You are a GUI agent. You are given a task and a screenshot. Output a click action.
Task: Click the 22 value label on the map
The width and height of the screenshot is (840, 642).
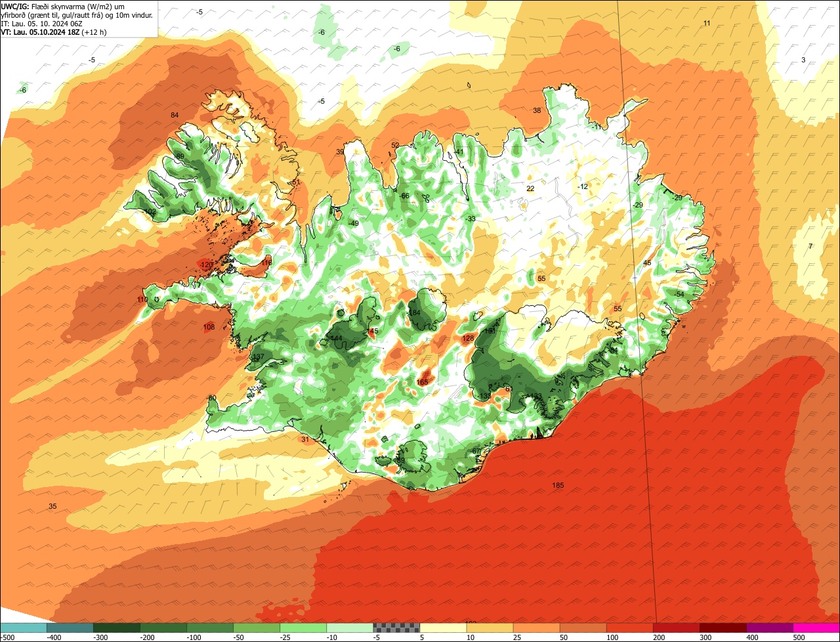pyautogui.click(x=530, y=188)
